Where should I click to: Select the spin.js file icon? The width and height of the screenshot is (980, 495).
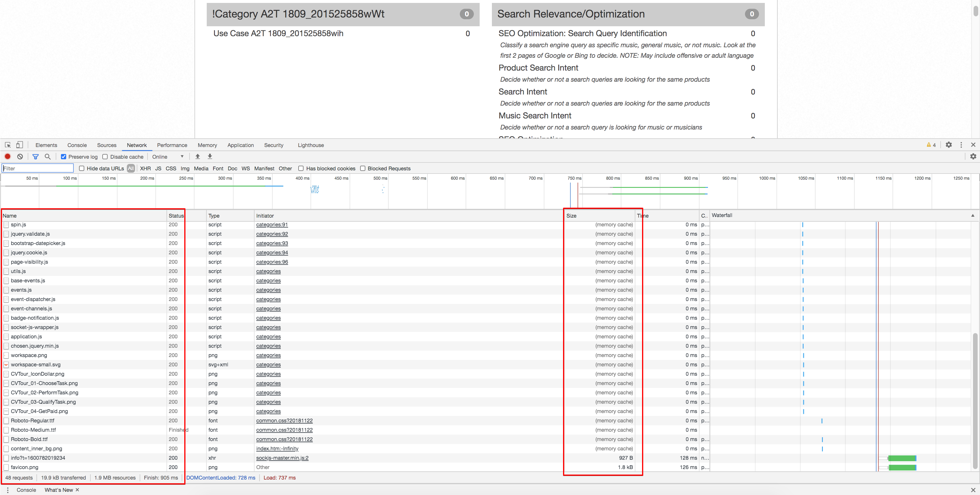tap(6, 225)
